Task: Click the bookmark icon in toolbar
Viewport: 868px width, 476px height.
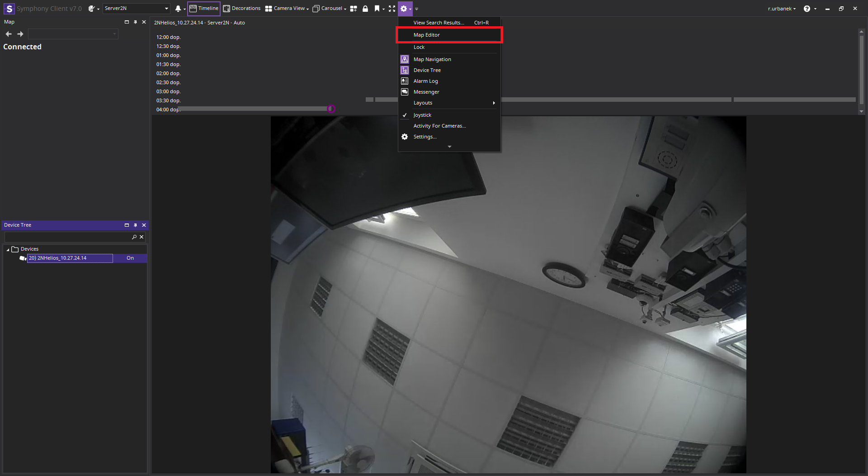Action: 377,9
